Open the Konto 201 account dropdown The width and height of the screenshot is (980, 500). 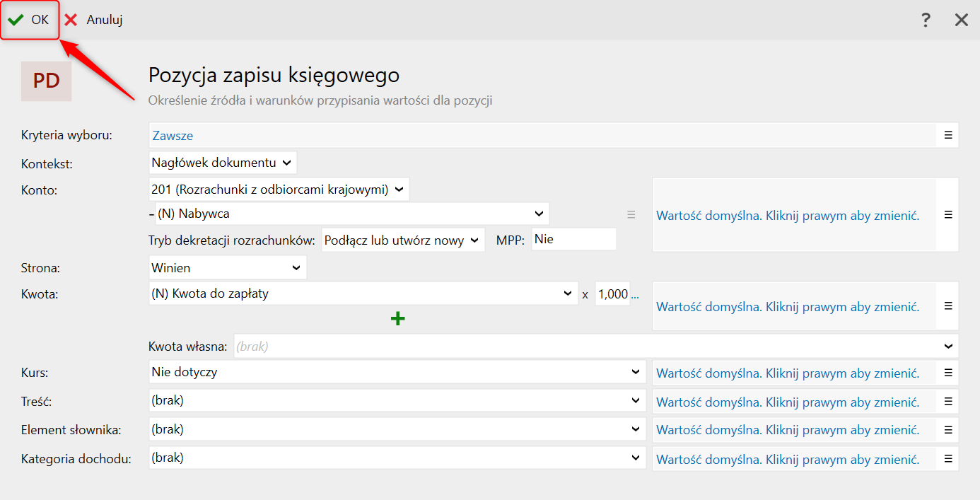(x=279, y=190)
